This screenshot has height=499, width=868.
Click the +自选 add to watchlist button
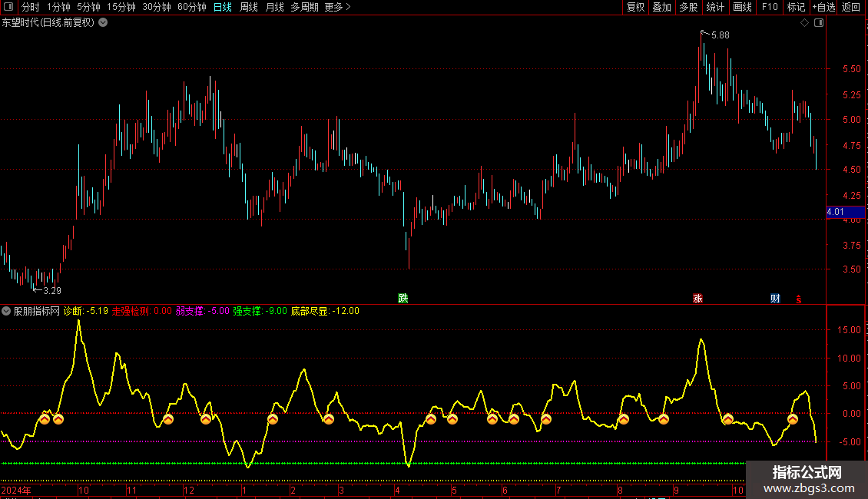[823, 7]
